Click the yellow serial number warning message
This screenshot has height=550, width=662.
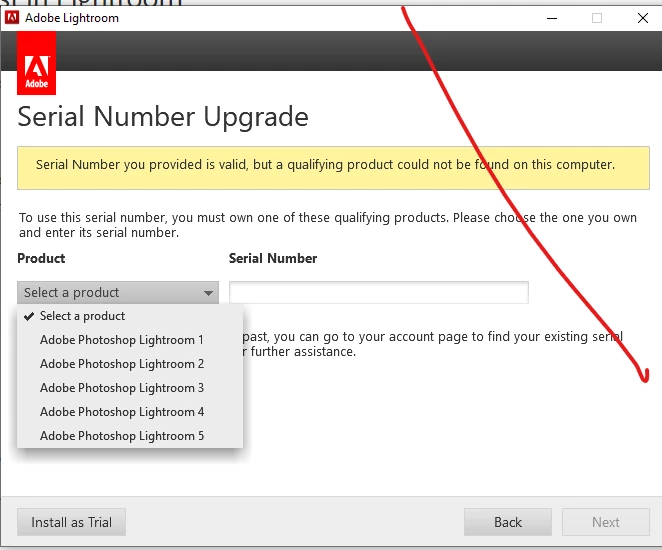point(333,168)
